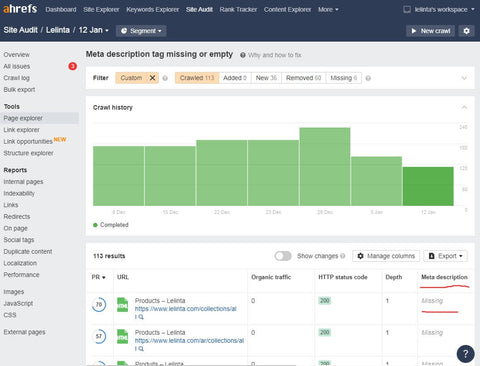Image resolution: width=480 pixels, height=366 pixels.
Task: Click the magnifier icon under the ar/collections URL
Action: pyautogui.click(x=141, y=349)
